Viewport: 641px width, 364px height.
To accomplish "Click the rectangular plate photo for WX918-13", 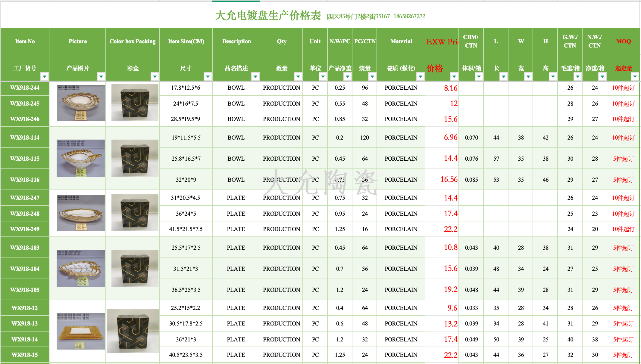I will click(x=80, y=331).
